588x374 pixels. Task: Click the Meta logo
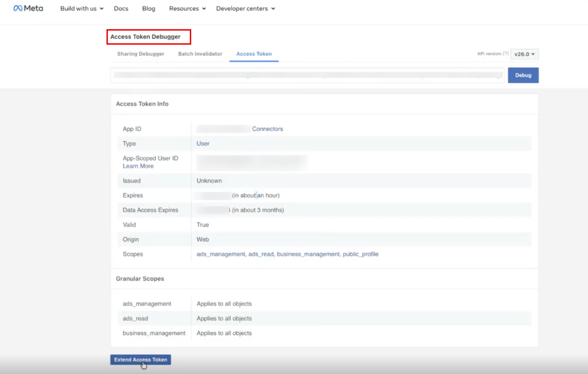point(28,8)
